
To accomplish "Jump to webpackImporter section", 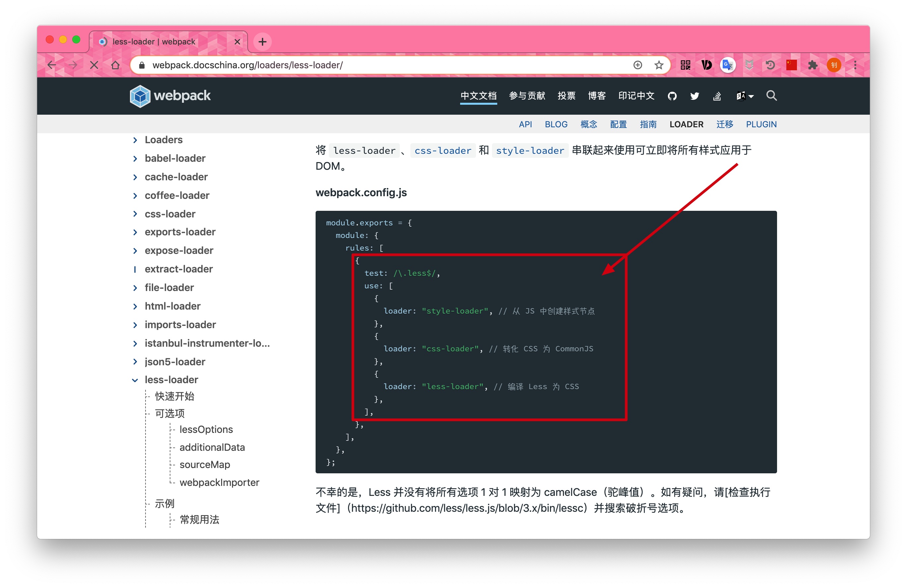I will [219, 483].
